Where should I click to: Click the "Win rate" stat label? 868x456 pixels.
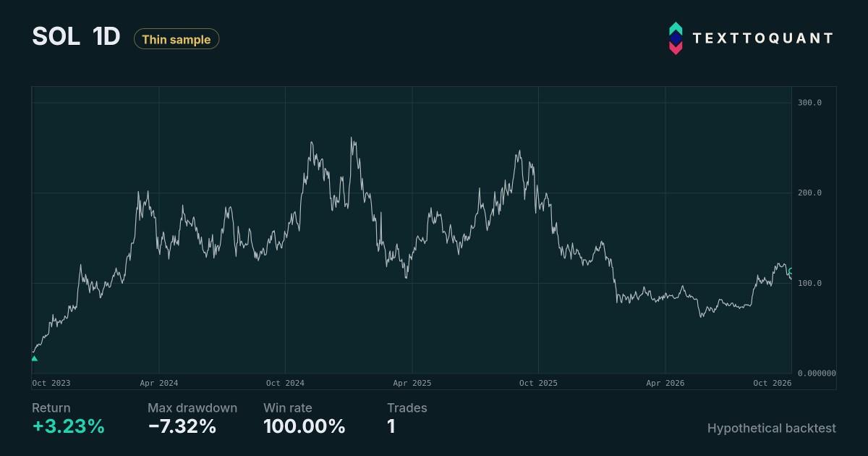288,408
